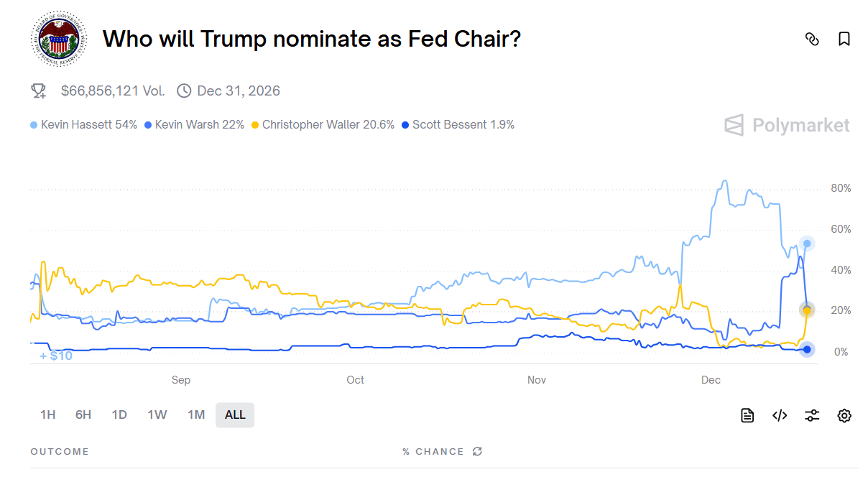
Task: Bookmark this Fed Chair market
Action: click(x=844, y=39)
